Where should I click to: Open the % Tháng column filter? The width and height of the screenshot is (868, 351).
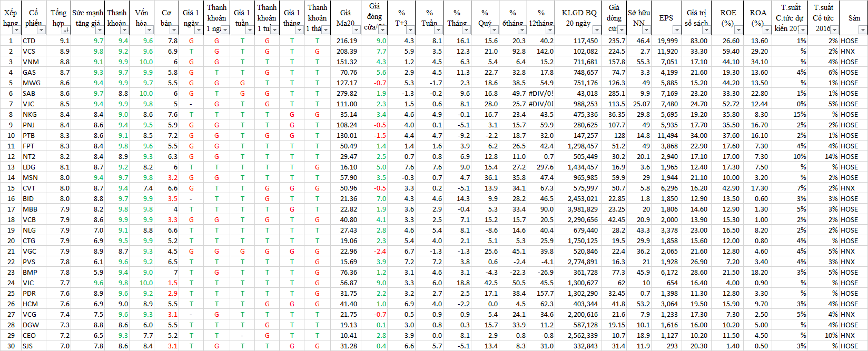[x=466, y=31]
